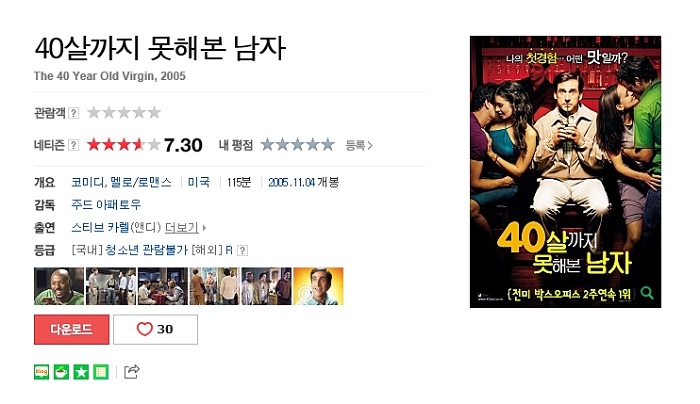Click the help icon beside the R rating
700x404 pixels.
pos(242,250)
